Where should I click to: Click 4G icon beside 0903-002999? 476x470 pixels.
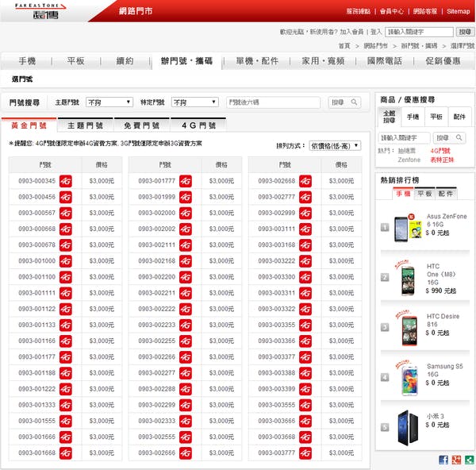(x=305, y=213)
